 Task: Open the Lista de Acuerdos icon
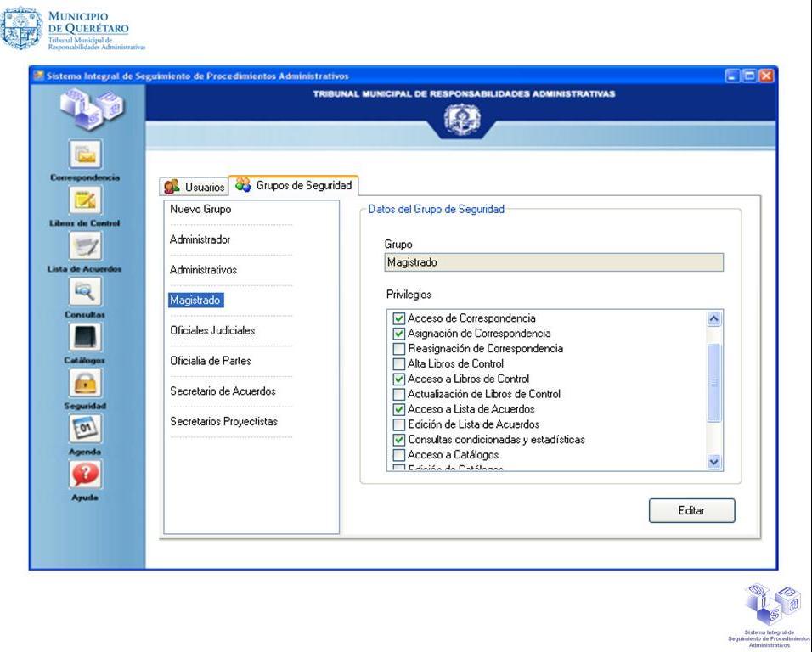86,245
